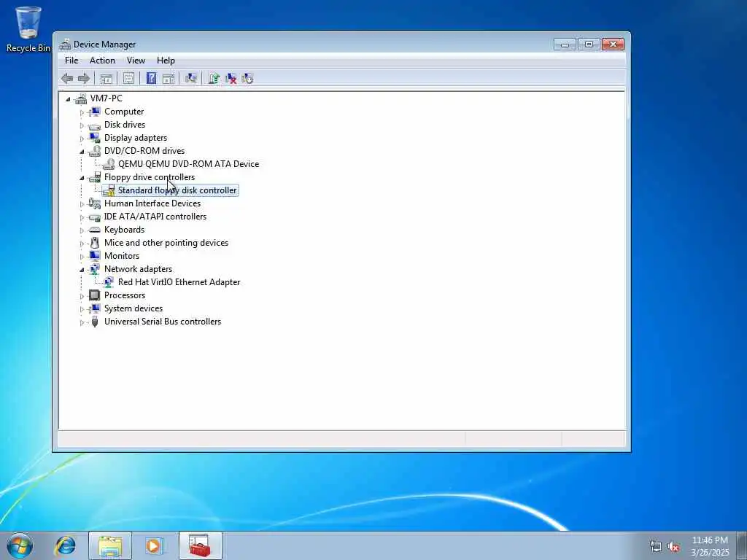This screenshot has width=747, height=560.
Task: Click the network tray icon
Action: tap(656, 547)
